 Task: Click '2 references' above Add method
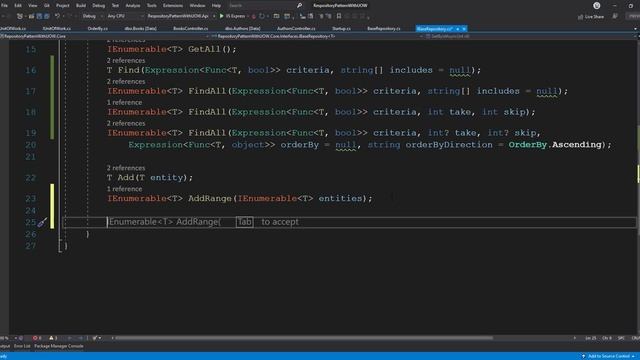(x=126, y=168)
